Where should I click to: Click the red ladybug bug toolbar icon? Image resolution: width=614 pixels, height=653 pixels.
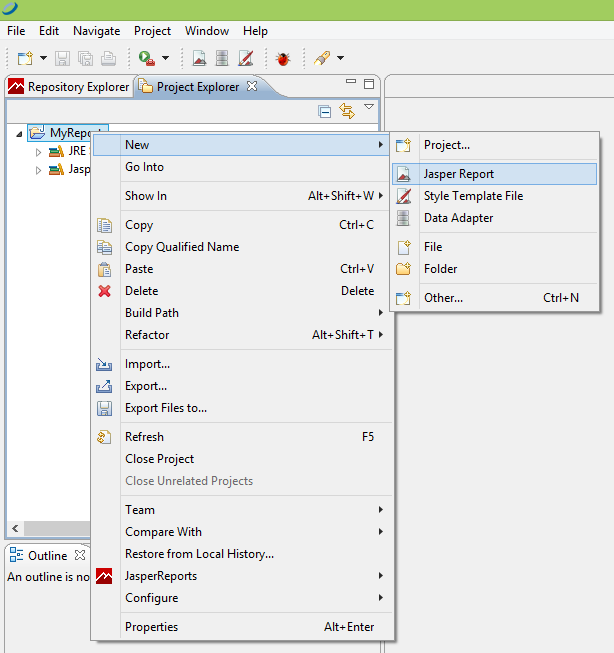point(283,58)
